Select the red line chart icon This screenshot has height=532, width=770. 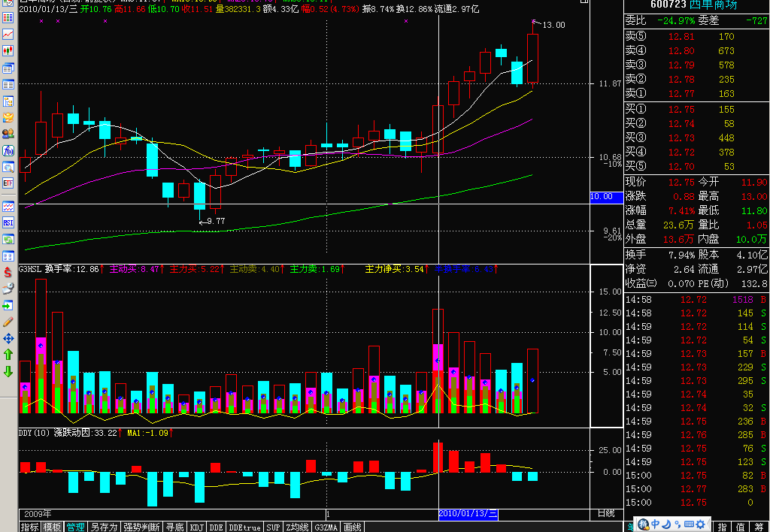point(8,35)
